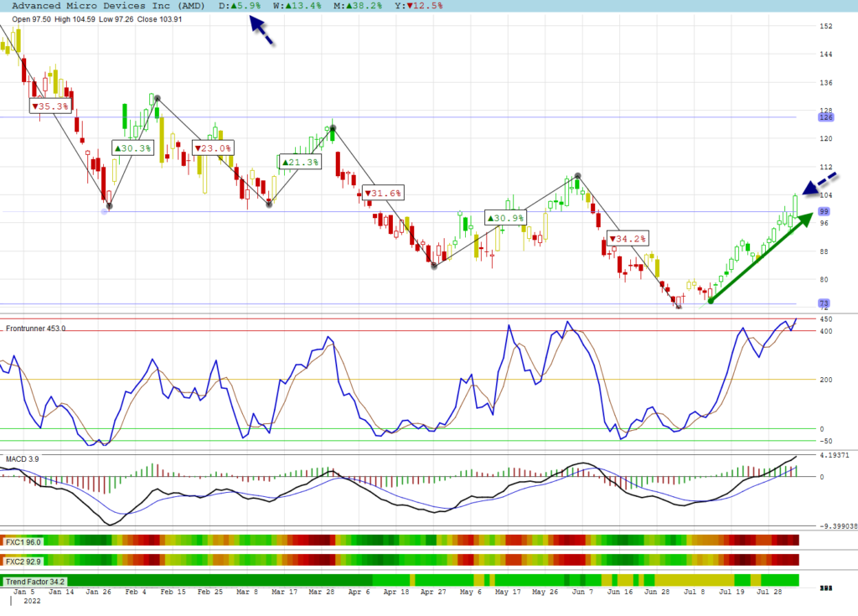
Task: Click the 112 price axis value
Action: click(x=825, y=167)
